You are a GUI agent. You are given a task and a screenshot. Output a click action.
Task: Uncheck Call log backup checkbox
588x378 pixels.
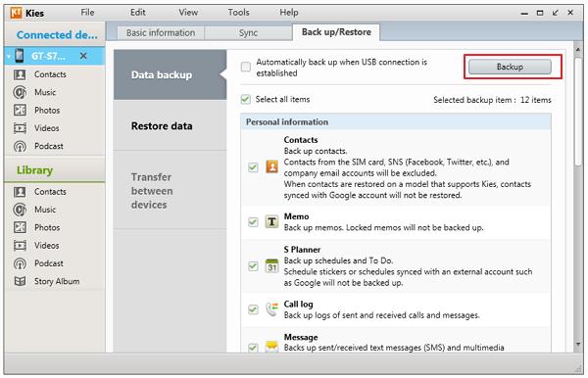pos(254,309)
